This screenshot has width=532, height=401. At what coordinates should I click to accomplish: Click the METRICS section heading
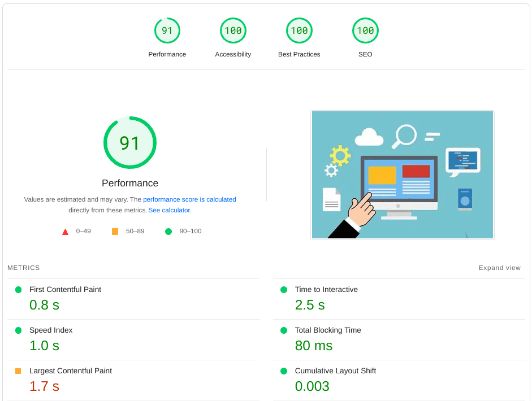[x=23, y=268]
